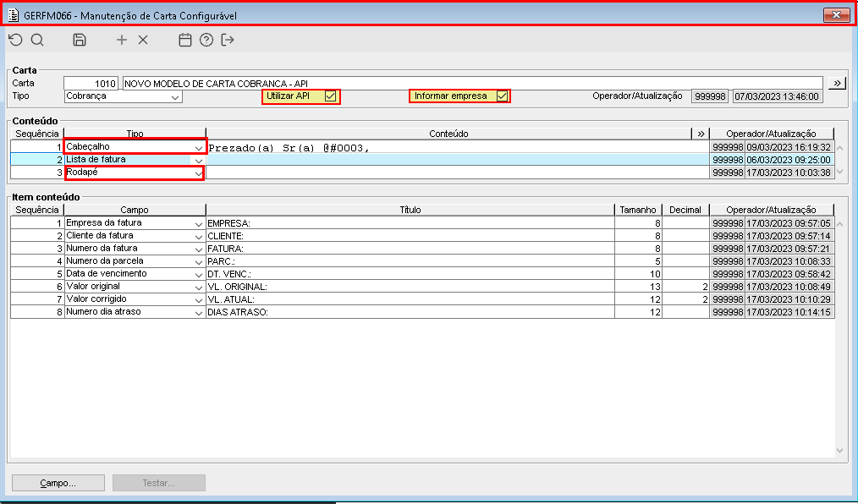
Task: Click Item conteúdo grid scroll-up arrow
Action: pyautogui.click(x=840, y=224)
